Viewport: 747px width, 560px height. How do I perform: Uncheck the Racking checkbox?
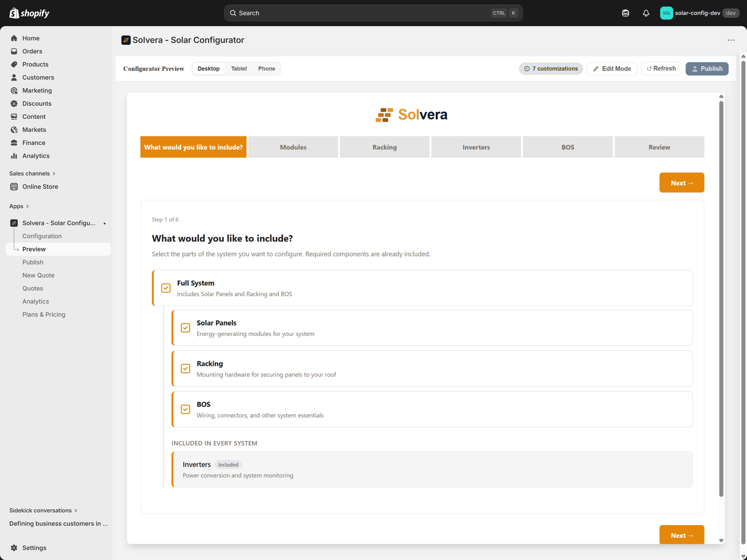pos(185,369)
